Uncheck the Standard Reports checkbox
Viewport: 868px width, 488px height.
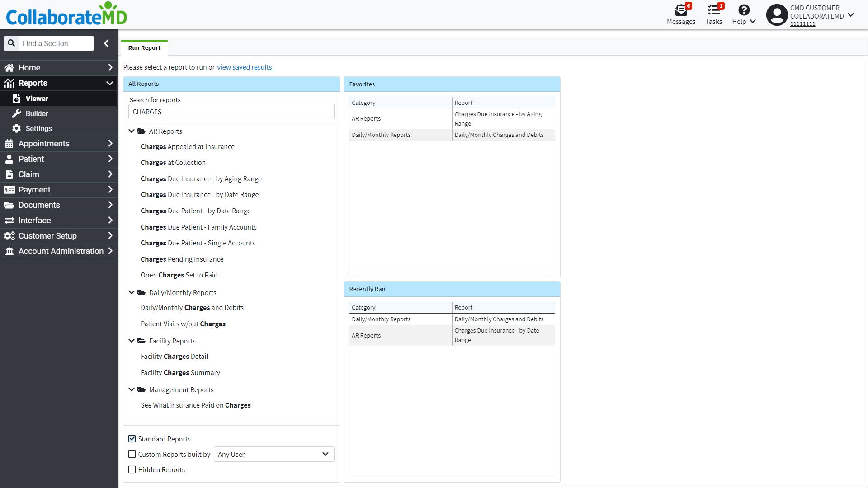tap(132, 439)
